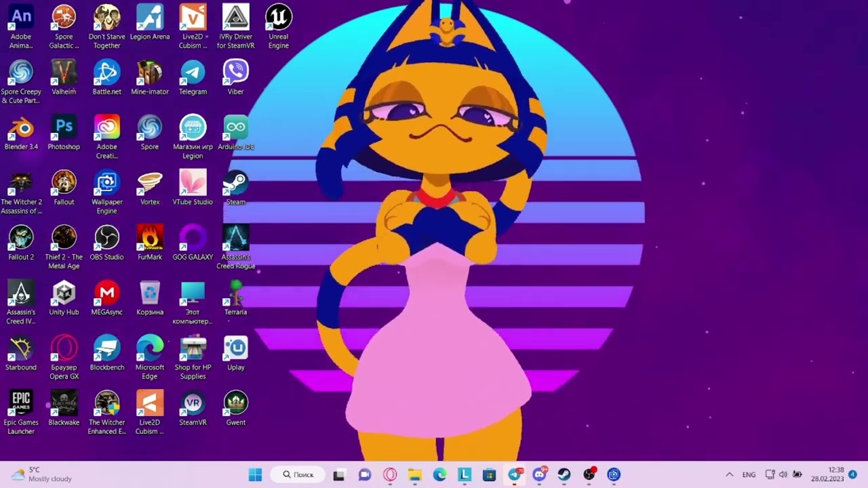Screen dimensions: 868x488
Task: Open the Windows Start menu
Action: coord(255,474)
